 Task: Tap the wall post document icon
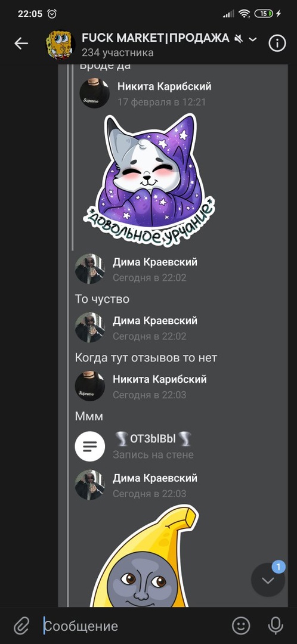pyautogui.click(x=90, y=445)
